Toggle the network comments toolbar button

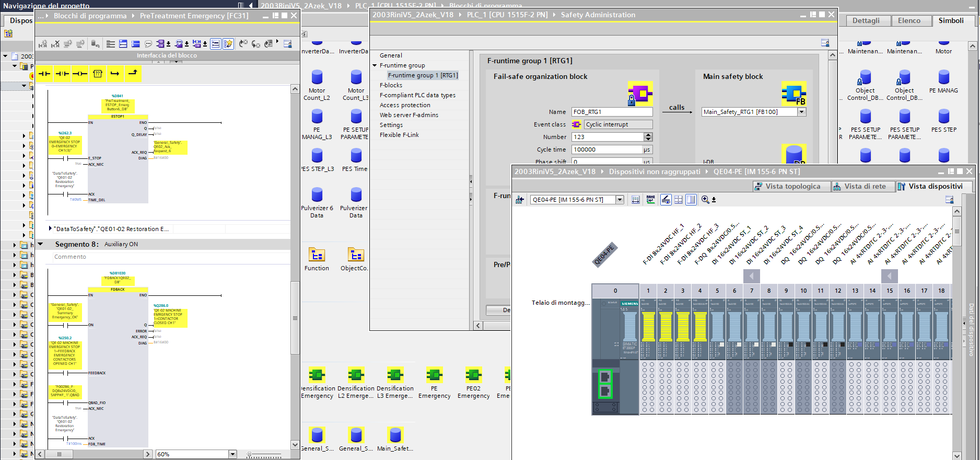pyautogui.click(x=148, y=44)
